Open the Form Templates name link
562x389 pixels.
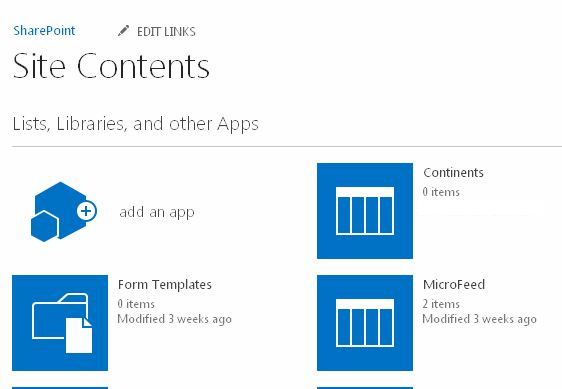tap(165, 285)
